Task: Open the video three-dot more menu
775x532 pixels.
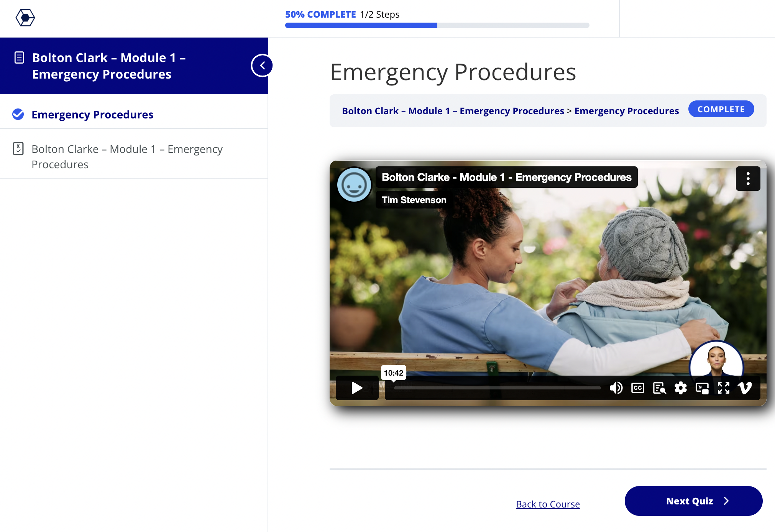Action: 748,179
